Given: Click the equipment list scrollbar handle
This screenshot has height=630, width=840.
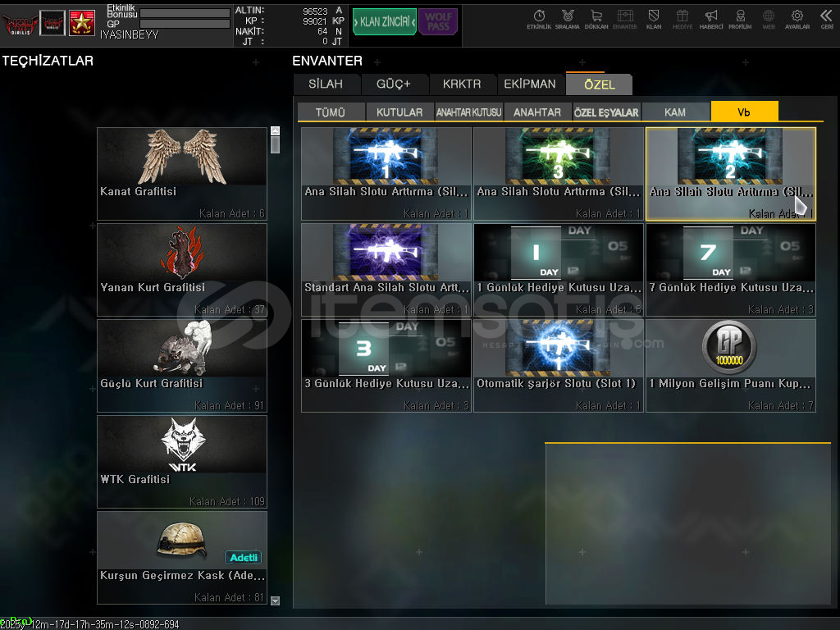Looking at the screenshot, I should pos(276,144).
